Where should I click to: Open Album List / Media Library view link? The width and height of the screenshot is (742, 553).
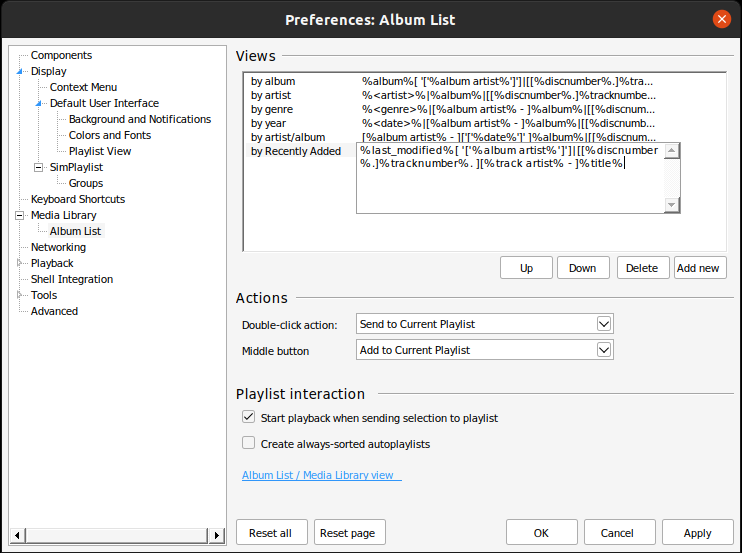point(322,475)
